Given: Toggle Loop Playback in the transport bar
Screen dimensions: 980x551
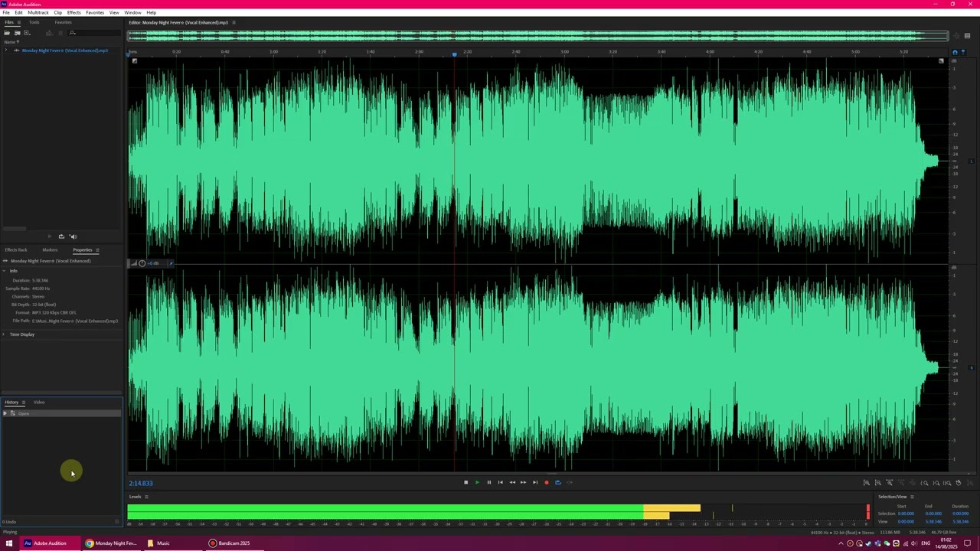Looking at the screenshot, I should click(x=557, y=483).
